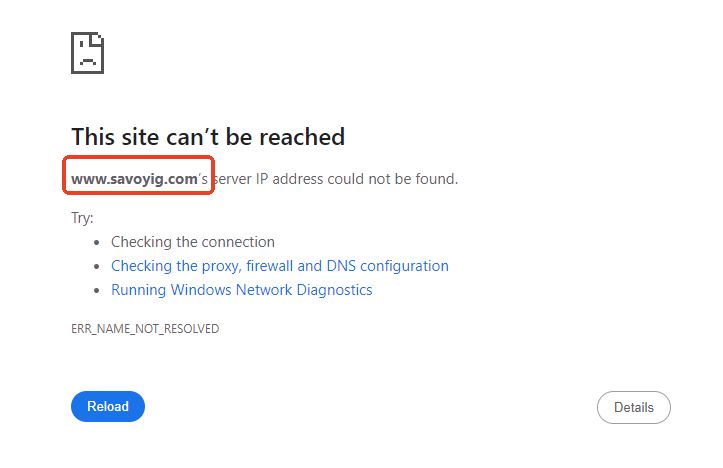Click the folded corner of the page icon
Viewport: 723px width, 468px height.
click(99, 39)
